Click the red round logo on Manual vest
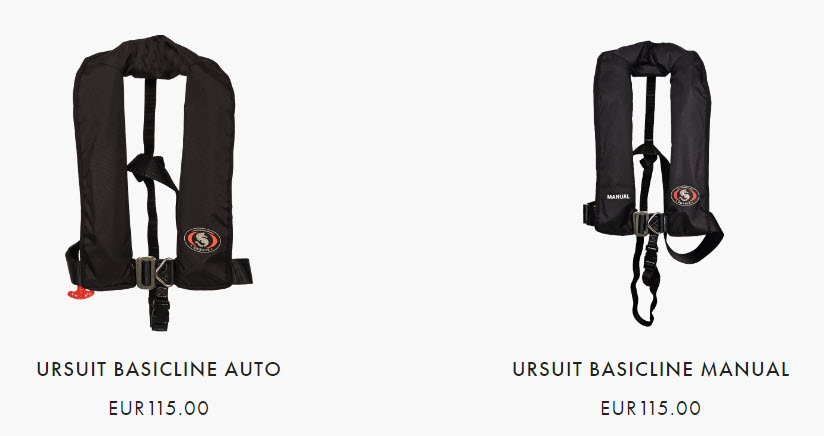 coord(685,196)
